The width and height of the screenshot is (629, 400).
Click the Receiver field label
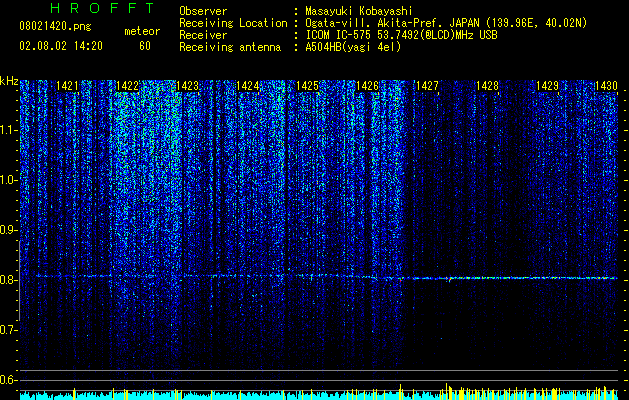pyautogui.click(x=203, y=35)
